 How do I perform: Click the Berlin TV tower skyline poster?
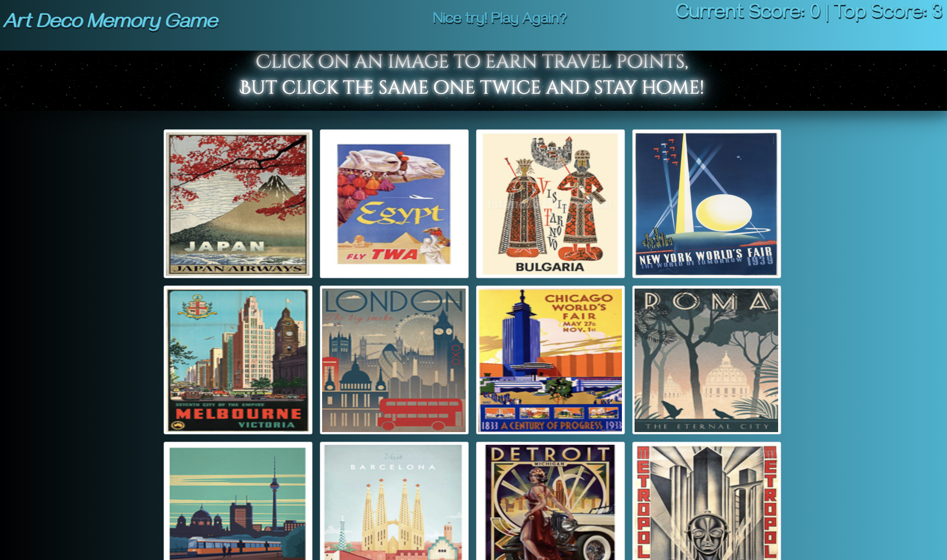click(238, 501)
